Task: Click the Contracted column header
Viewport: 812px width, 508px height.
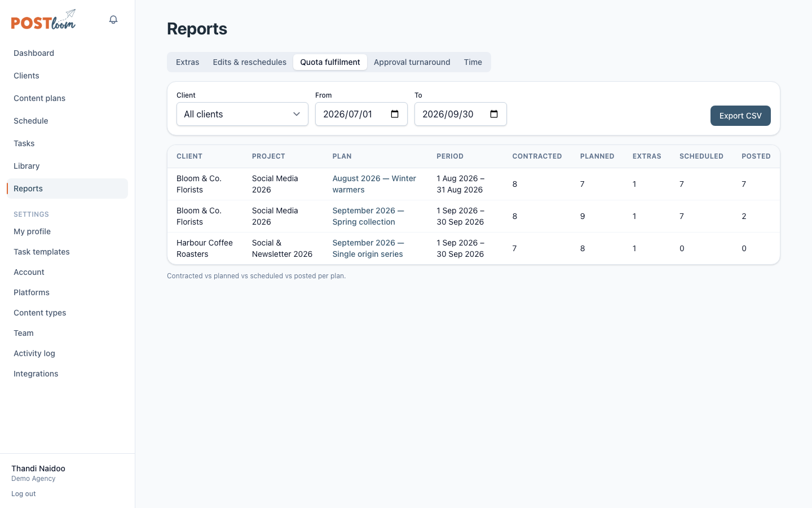Action: pyautogui.click(x=537, y=156)
